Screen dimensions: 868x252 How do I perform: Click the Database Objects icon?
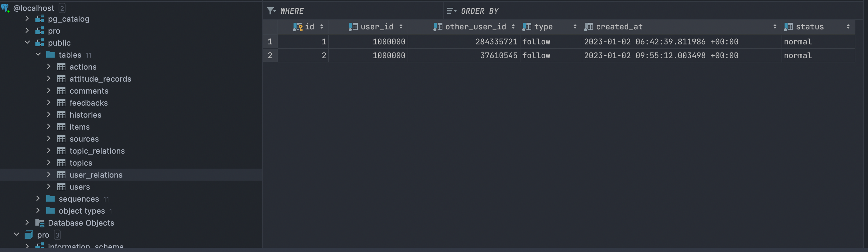pyautogui.click(x=40, y=223)
